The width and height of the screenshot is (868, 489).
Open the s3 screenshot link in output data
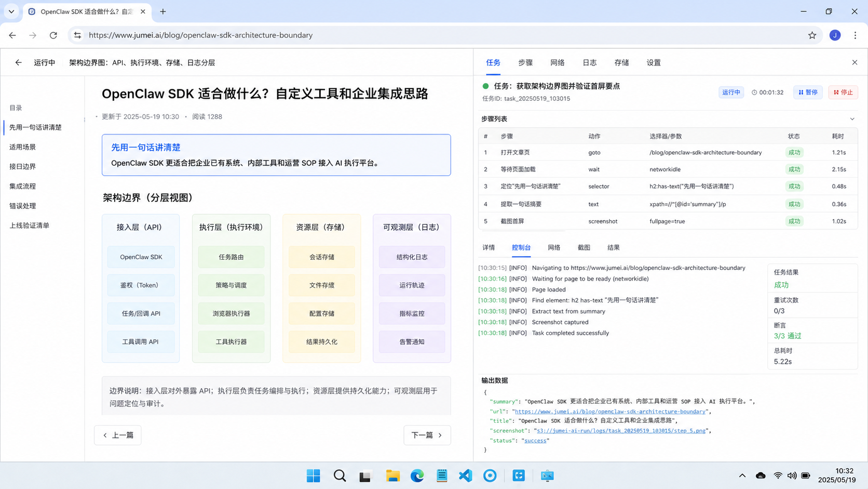click(621, 431)
